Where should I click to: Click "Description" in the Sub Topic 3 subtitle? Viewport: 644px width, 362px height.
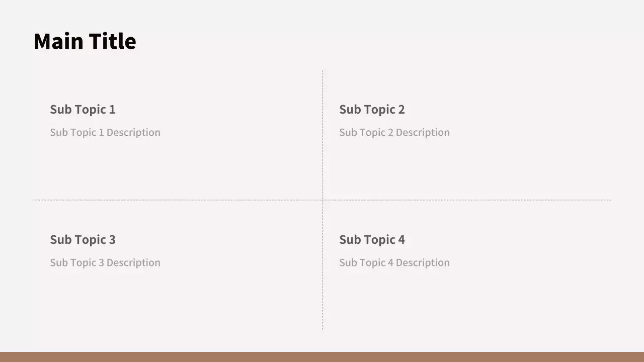(x=133, y=263)
